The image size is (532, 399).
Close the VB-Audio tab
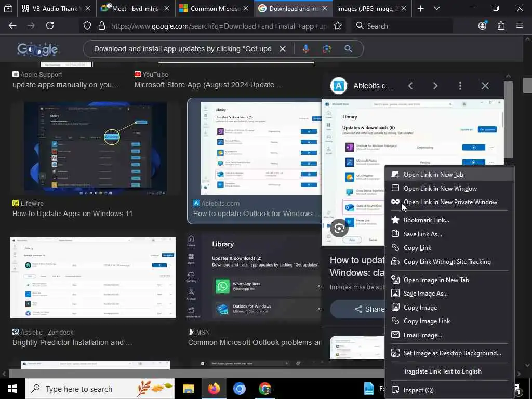[87, 9]
